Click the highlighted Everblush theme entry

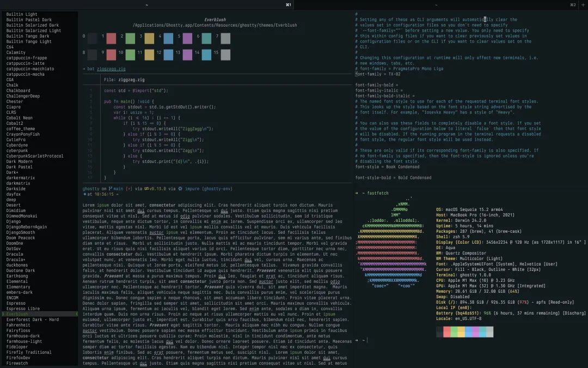19,314
